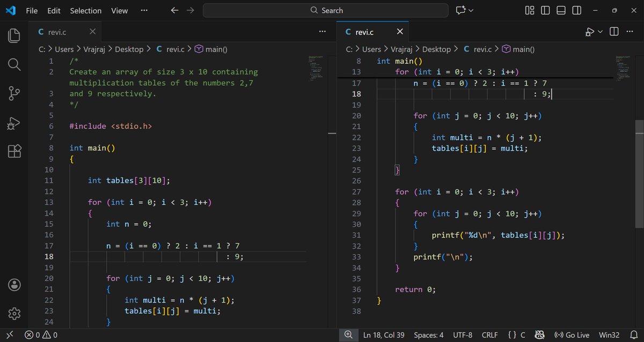Show errors and warnings count
Viewport: 644px width, 342px height.
41,335
